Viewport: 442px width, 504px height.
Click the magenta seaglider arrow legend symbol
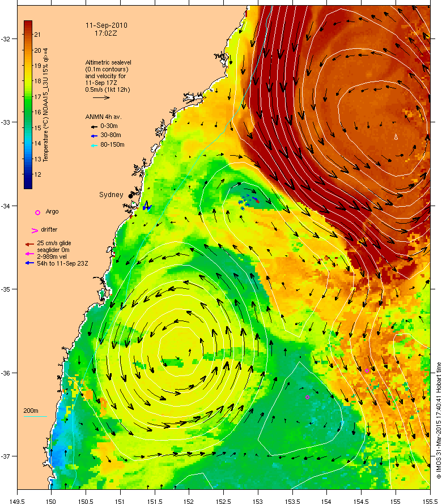tap(29, 254)
